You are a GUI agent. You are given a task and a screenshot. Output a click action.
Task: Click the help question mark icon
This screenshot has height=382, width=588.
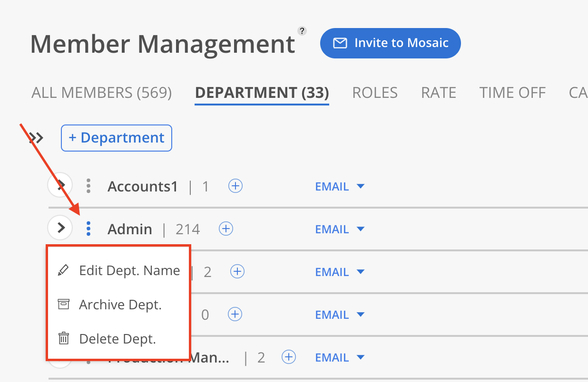click(302, 31)
